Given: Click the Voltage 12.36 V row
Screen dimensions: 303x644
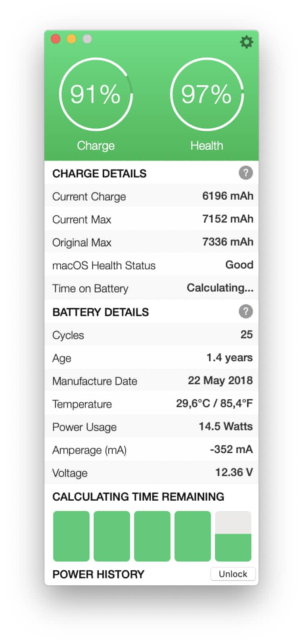Looking at the screenshot, I should tap(151, 473).
